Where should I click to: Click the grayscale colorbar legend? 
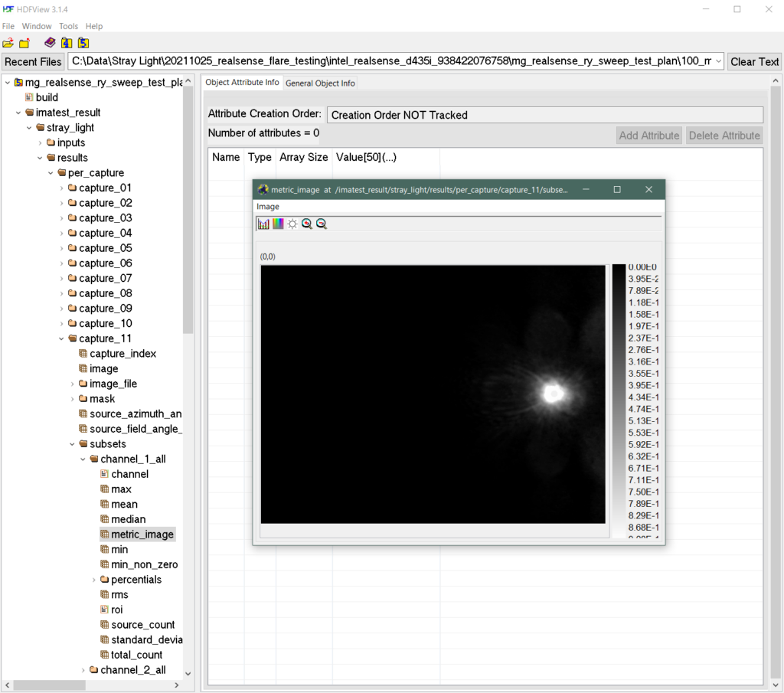click(619, 400)
